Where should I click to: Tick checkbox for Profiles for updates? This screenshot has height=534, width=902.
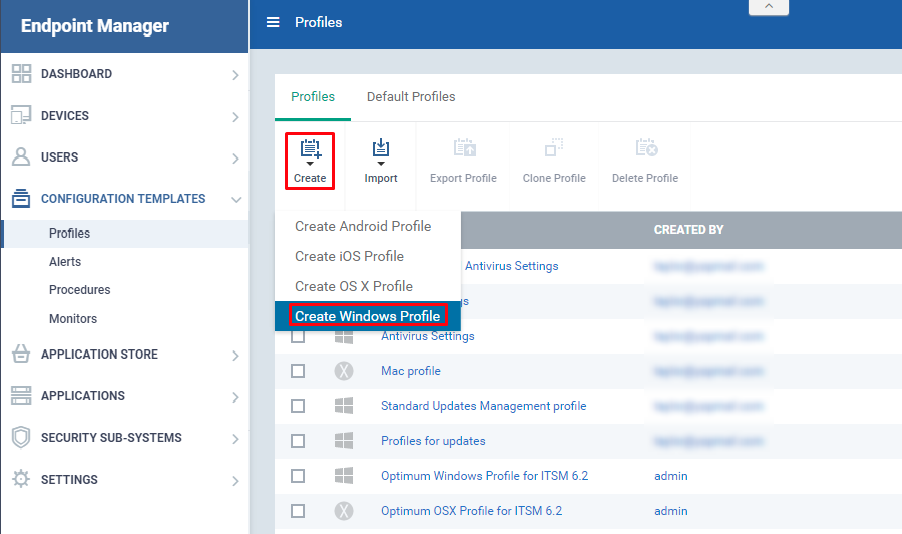[298, 441]
